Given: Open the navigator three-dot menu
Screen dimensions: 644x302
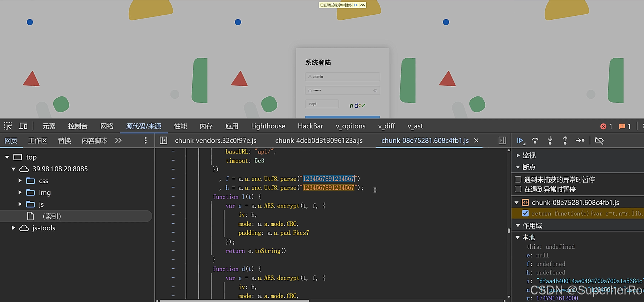Looking at the screenshot, I should pyautogui.click(x=145, y=141).
